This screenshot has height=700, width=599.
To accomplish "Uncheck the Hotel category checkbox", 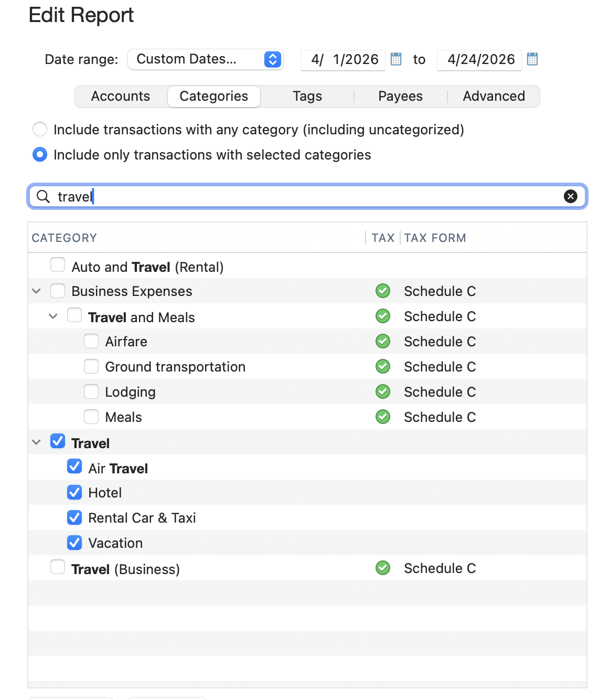I will 74,493.
